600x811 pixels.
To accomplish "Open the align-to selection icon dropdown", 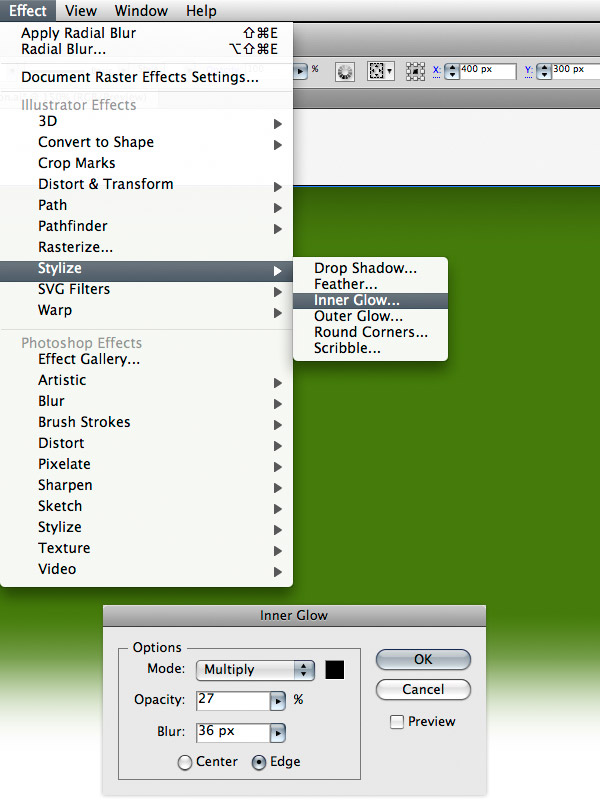I will (380, 71).
